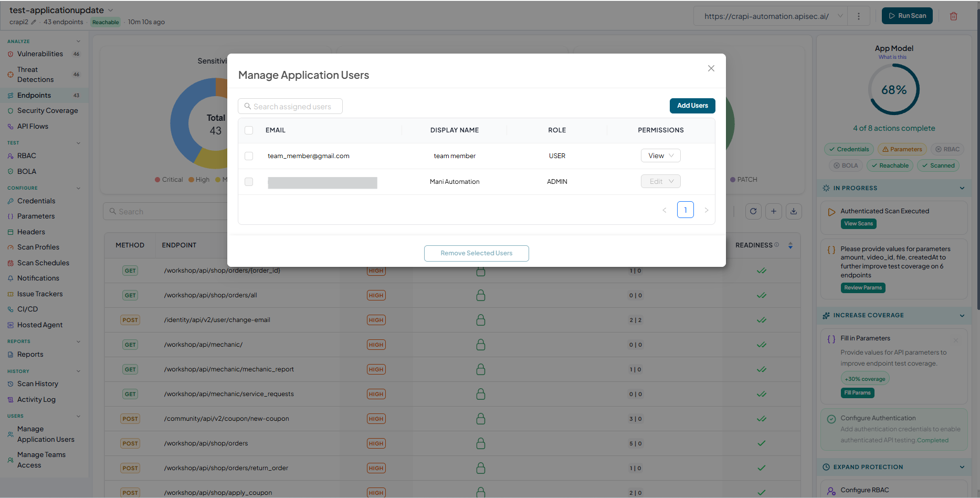Viewport: 980px width, 498px height.
Task: Focus the Search assigned users field
Action: (290, 106)
